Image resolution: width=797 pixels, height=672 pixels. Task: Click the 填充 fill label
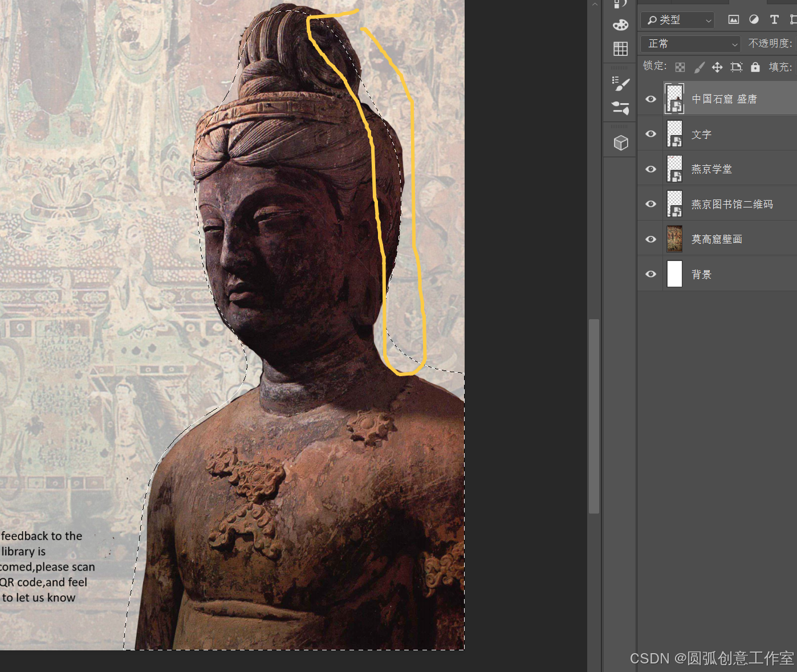click(780, 67)
